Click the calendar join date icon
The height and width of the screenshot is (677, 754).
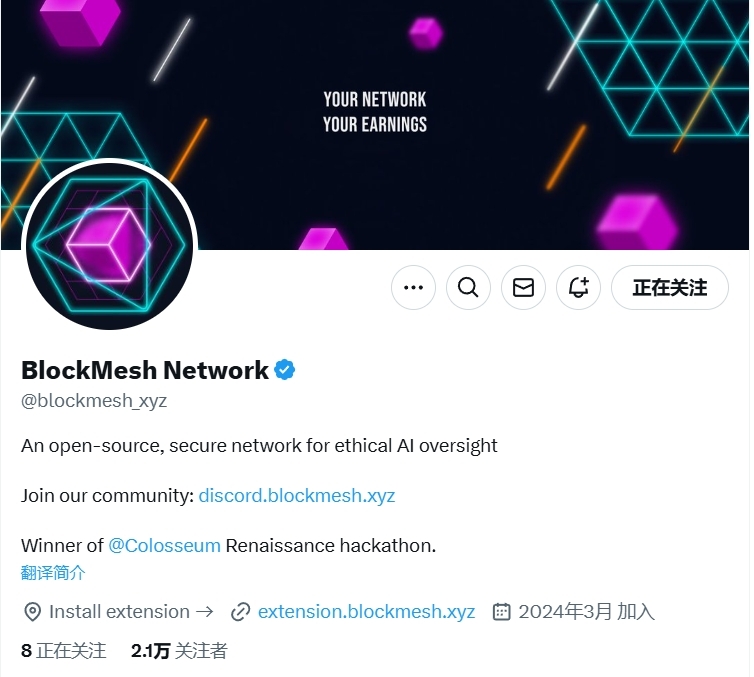pos(502,612)
